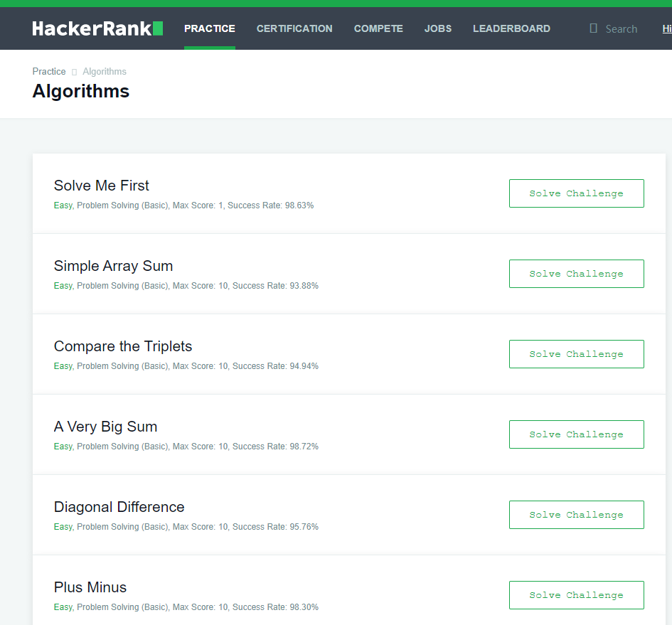
Task: Click 'Success Rate: 95.76%' text
Action: (x=276, y=527)
